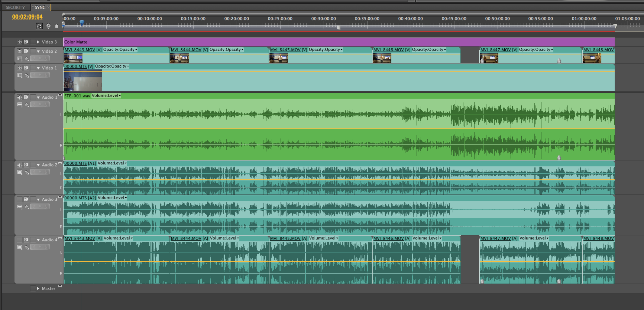Toggle track lock box on Video 1

tap(33, 68)
